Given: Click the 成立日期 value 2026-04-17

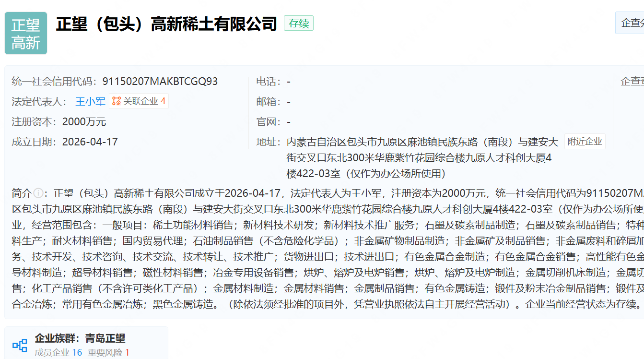Looking at the screenshot, I should click(x=90, y=142).
